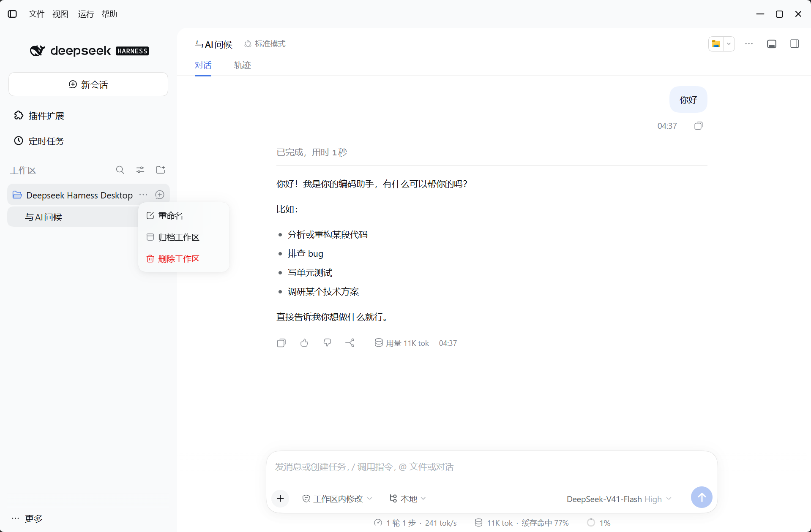Open 本地 environment dropdown
This screenshot has height=532, width=811.
(407, 499)
